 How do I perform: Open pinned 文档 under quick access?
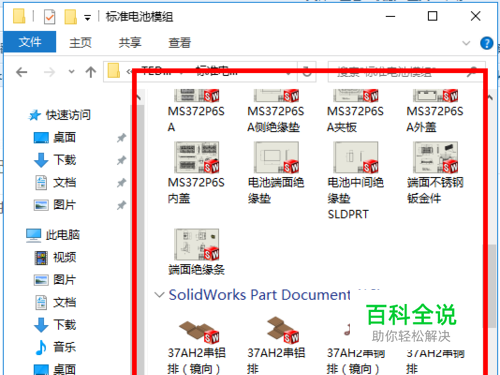point(55,182)
